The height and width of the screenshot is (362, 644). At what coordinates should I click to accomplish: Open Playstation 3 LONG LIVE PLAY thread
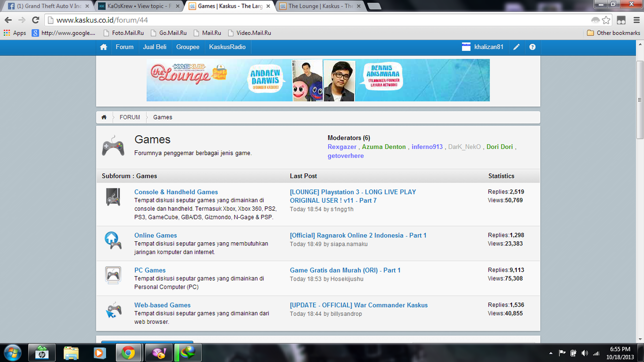tap(353, 196)
